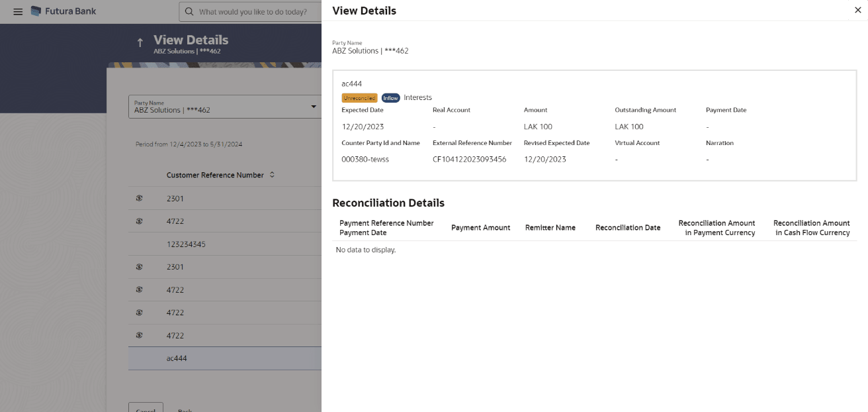Click the icon beside the first 2301 row
Image resolution: width=868 pixels, height=412 pixels.
pos(139,199)
